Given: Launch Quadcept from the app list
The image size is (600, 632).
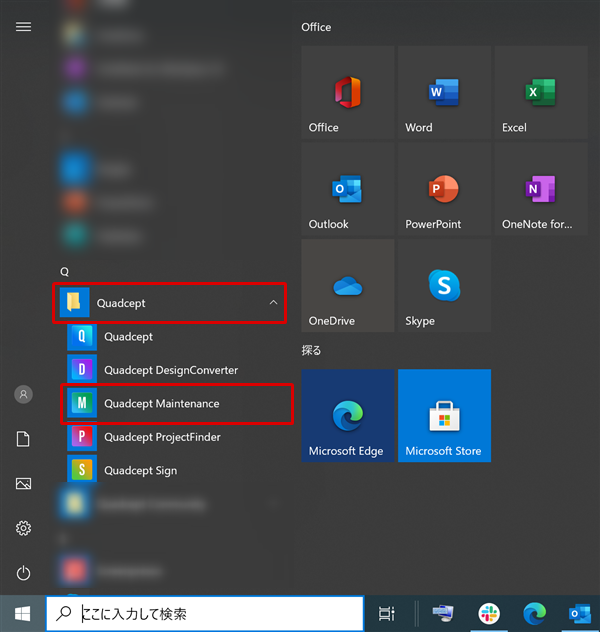Looking at the screenshot, I should pos(176,336).
